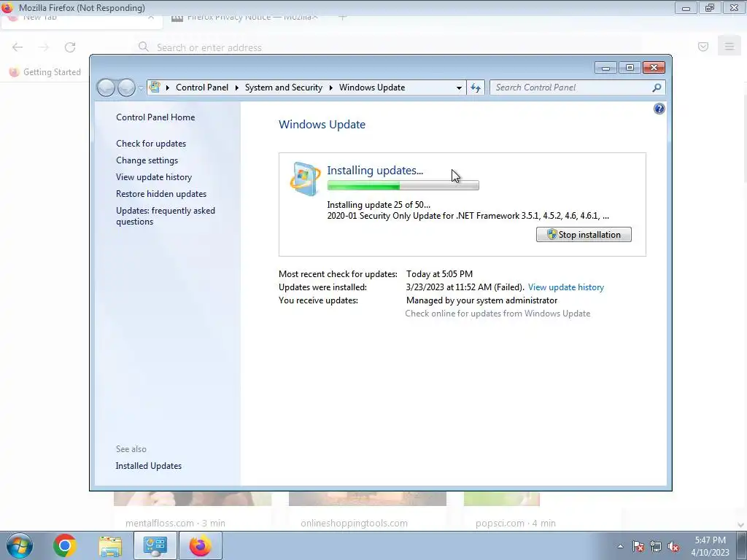Image resolution: width=747 pixels, height=560 pixels.
Task: Launch Google Chrome from the taskbar
Action: point(65,545)
